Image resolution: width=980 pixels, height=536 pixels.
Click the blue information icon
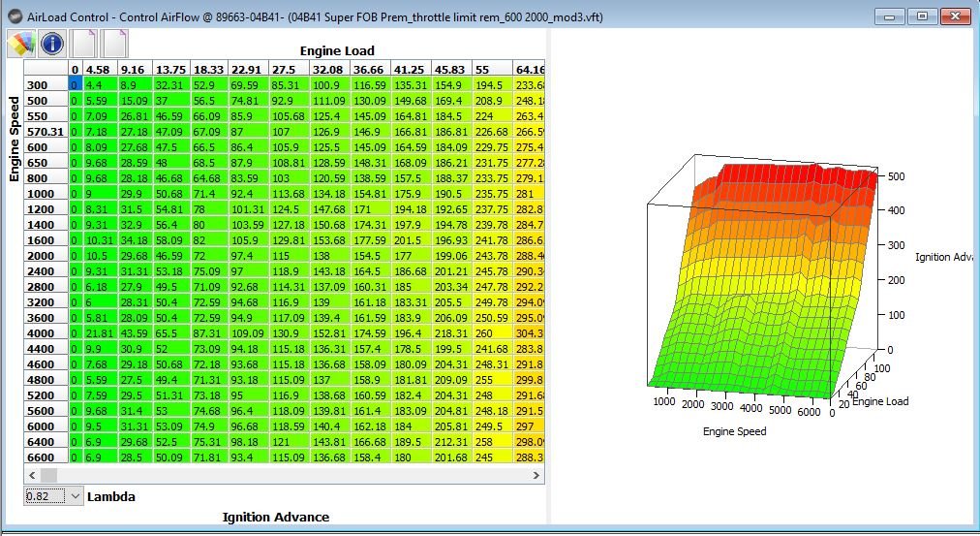point(52,44)
